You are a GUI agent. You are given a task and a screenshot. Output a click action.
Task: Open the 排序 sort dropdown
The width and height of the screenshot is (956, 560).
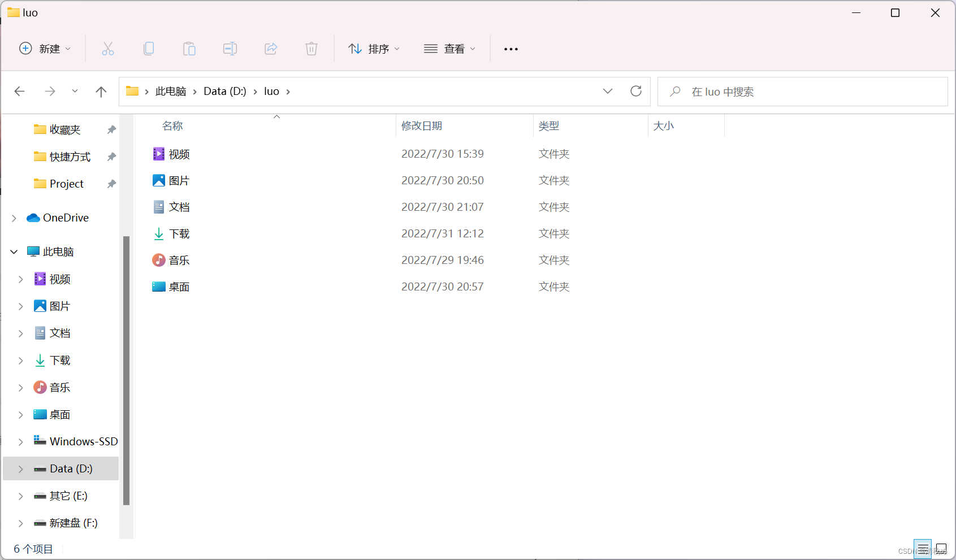point(374,49)
